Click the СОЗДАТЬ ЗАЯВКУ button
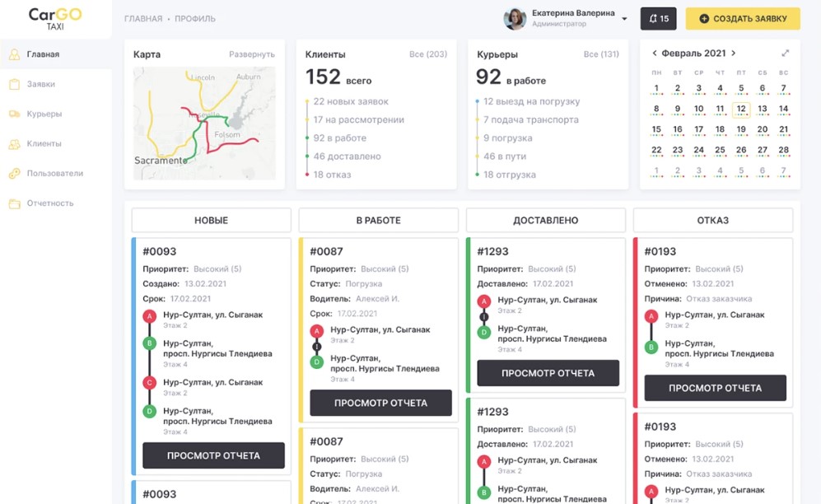Image resolution: width=821 pixels, height=504 pixels. (743, 19)
